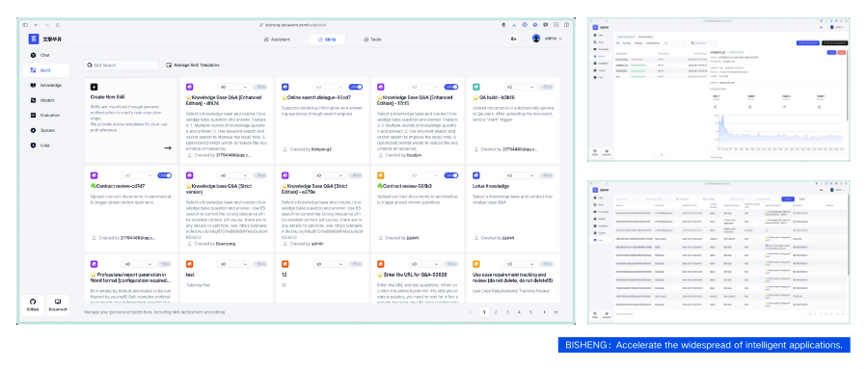868x369 pixels.
Task: Switch to the Assistant tab
Action: [277, 40]
